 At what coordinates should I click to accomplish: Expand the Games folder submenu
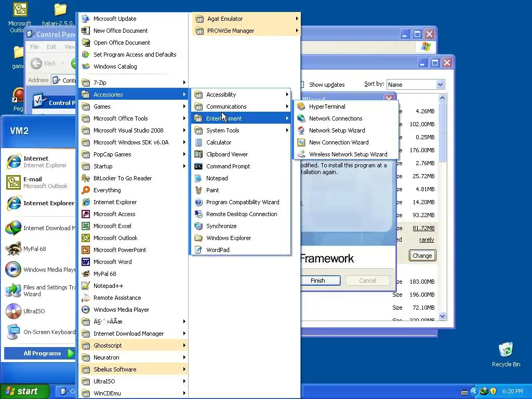[x=134, y=107]
